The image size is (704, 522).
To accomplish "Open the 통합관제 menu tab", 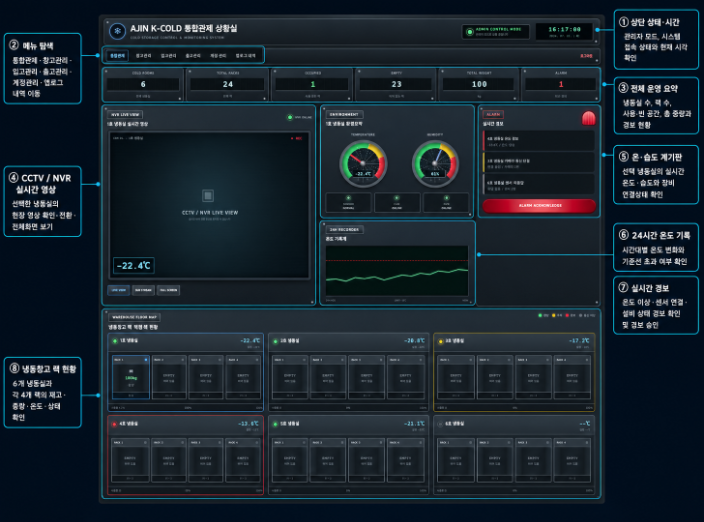I will [x=118, y=56].
